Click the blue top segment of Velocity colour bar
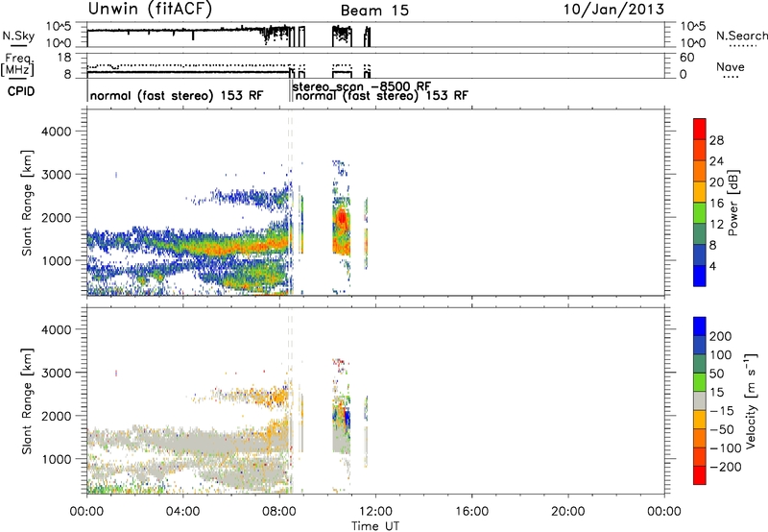Viewport: 768px width, 532px height. [x=700, y=326]
